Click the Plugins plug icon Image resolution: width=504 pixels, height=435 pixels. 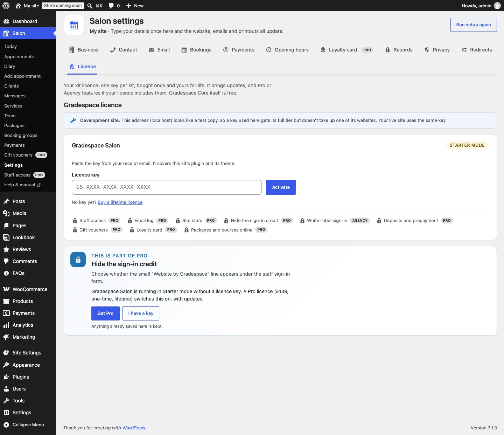6,377
